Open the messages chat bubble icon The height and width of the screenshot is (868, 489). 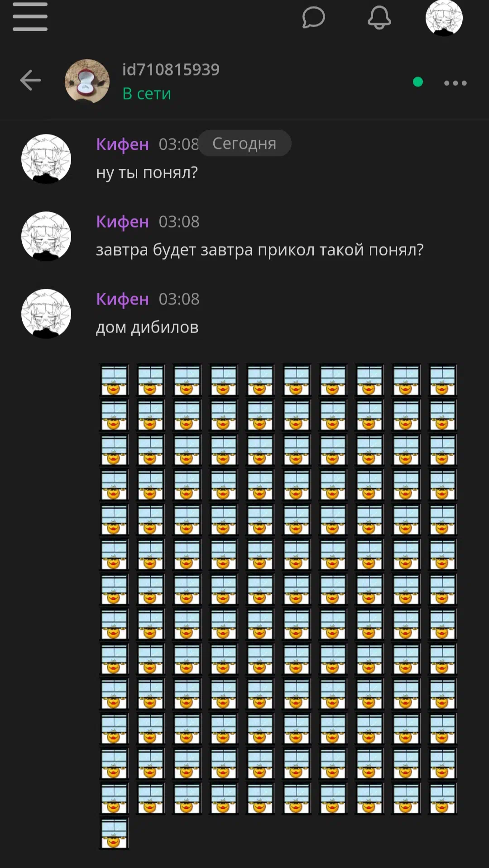pyautogui.click(x=313, y=18)
